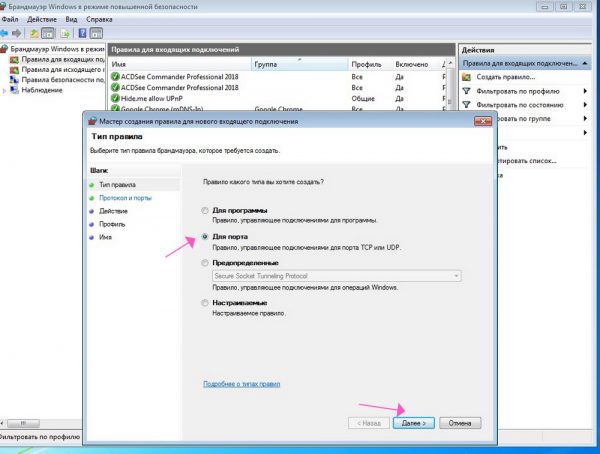Screen dimensions: 600x454
Task: Sort rules by 'Включено' column header
Action: click(x=416, y=64)
